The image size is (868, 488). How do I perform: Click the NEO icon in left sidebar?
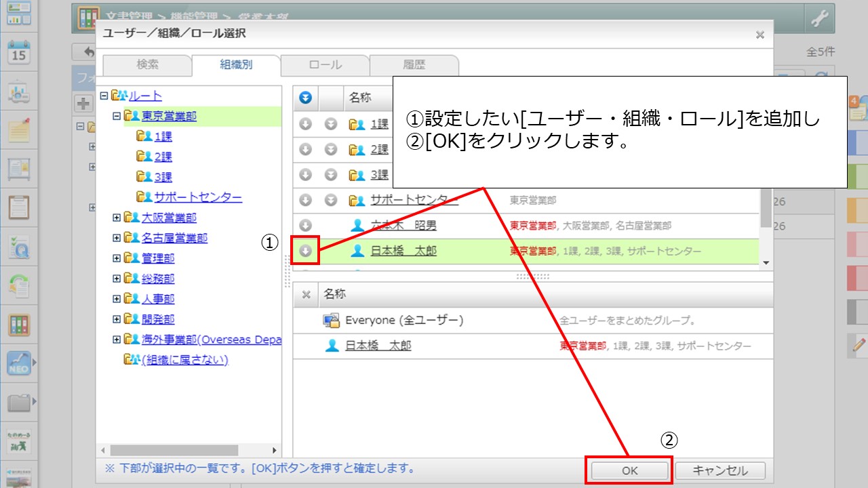(18, 364)
